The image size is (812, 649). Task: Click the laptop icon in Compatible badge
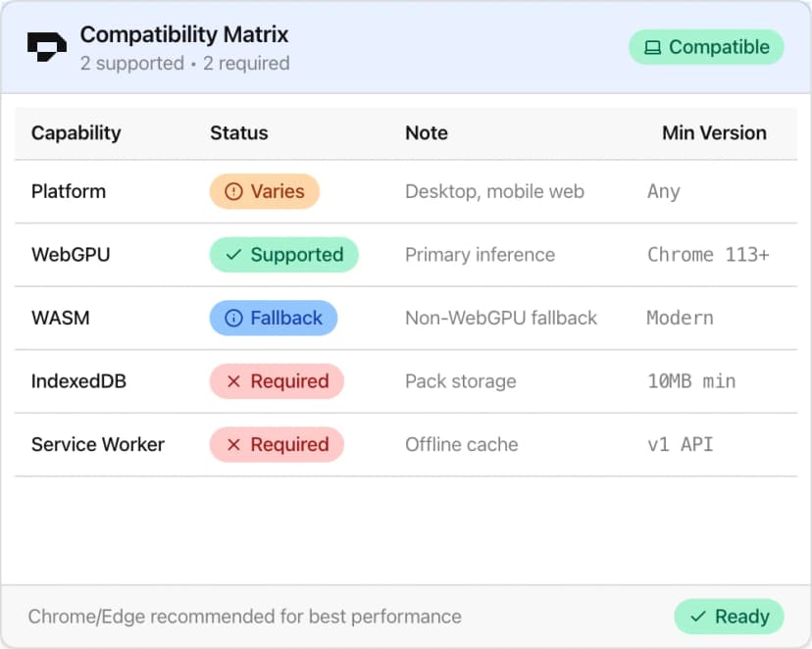pos(652,46)
